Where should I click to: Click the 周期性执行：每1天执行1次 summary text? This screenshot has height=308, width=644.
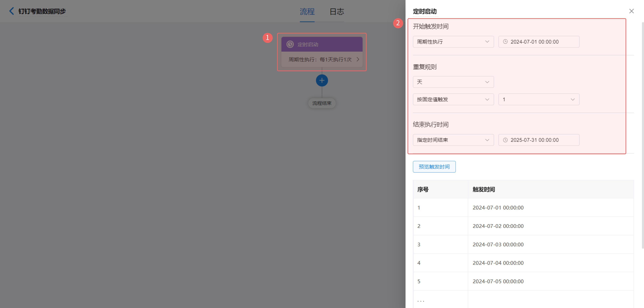(x=320, y=59)
